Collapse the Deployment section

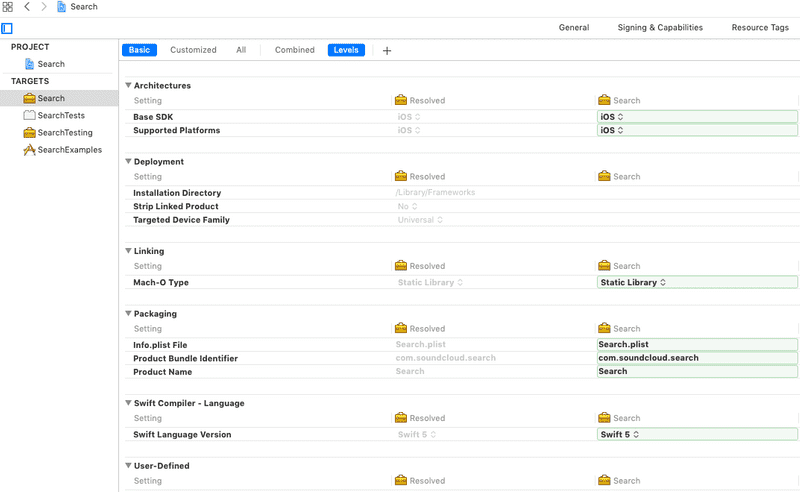point(129,161)
